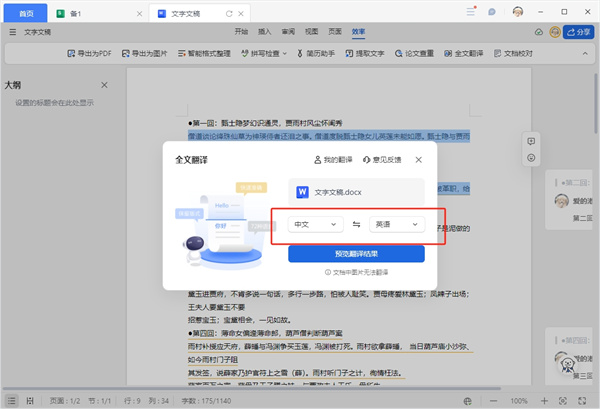Click the emoji reaction icon on right edge
The width and height of the screenshot is (600, 409).
531,158
